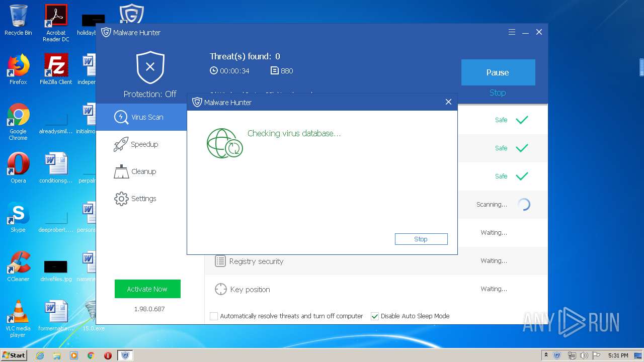Click the Virus Scan magnifier icon

pos(121,117)
